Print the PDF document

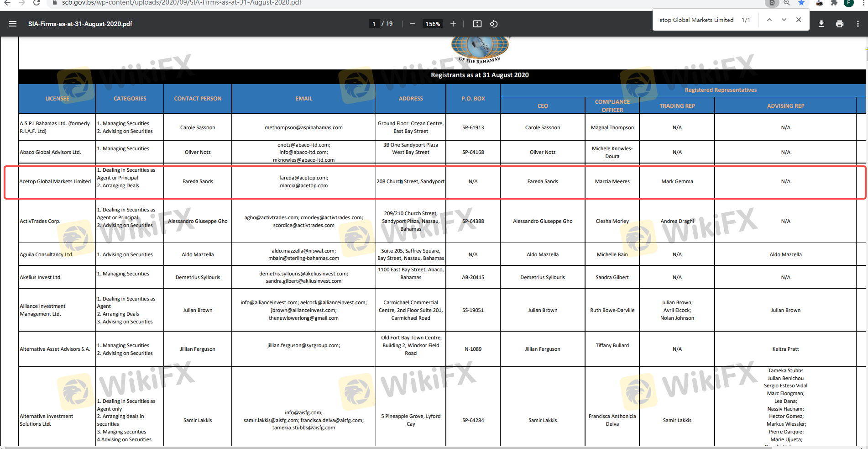point(839,24)
